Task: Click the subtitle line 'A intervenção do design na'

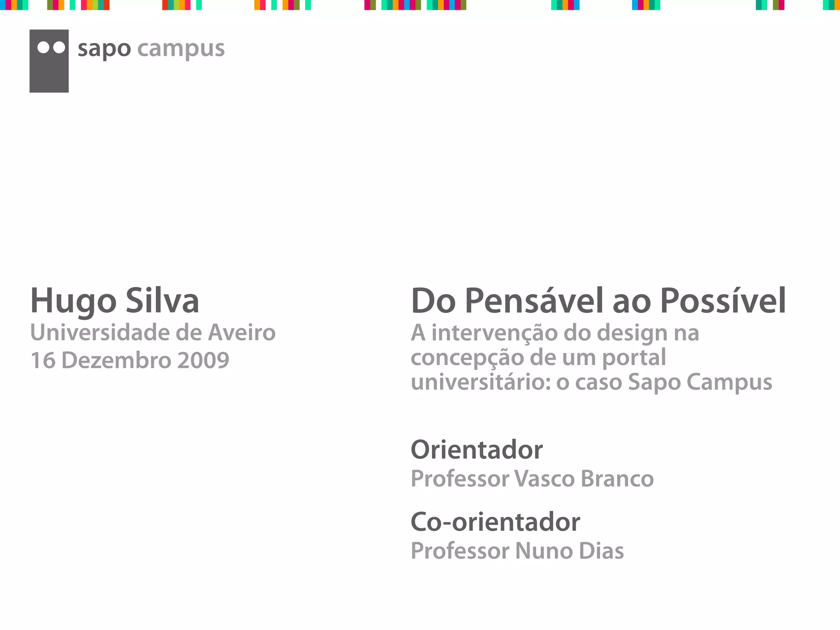Action: (555, 332)
